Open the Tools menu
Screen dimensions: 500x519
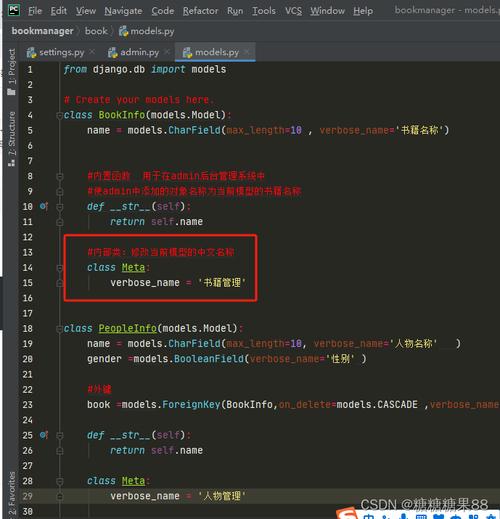(264, 11)
